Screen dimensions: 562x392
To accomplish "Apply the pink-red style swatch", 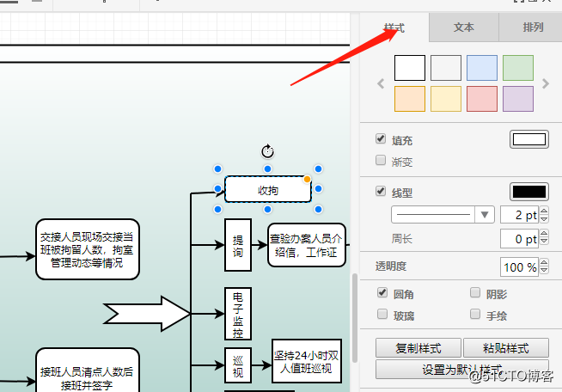I will [x=482, y=99].
